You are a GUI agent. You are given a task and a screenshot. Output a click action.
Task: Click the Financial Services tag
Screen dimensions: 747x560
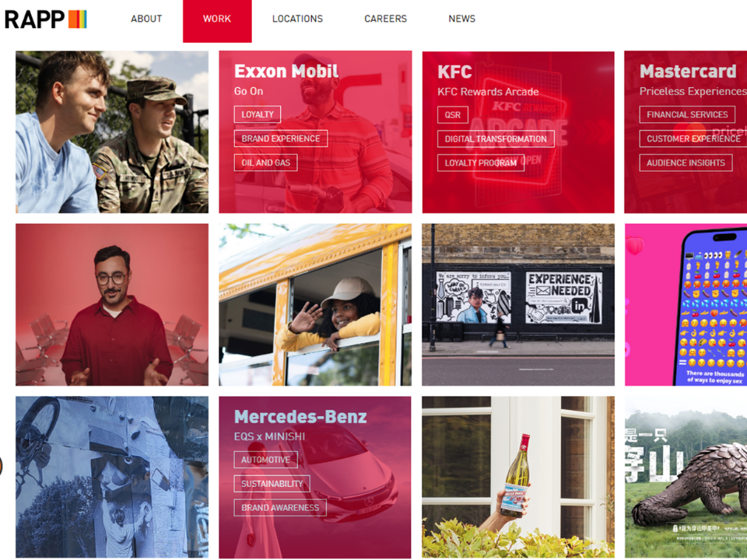(x=687, y=114)
